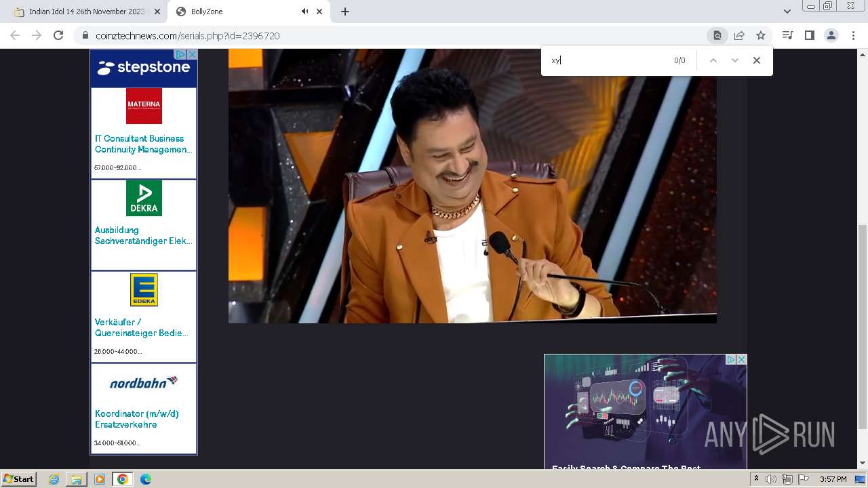The height and width of the screenshot is (488, 868).
Task: Open the Verkäufer / Quereinsteiger job link
Action: point(142,327)
